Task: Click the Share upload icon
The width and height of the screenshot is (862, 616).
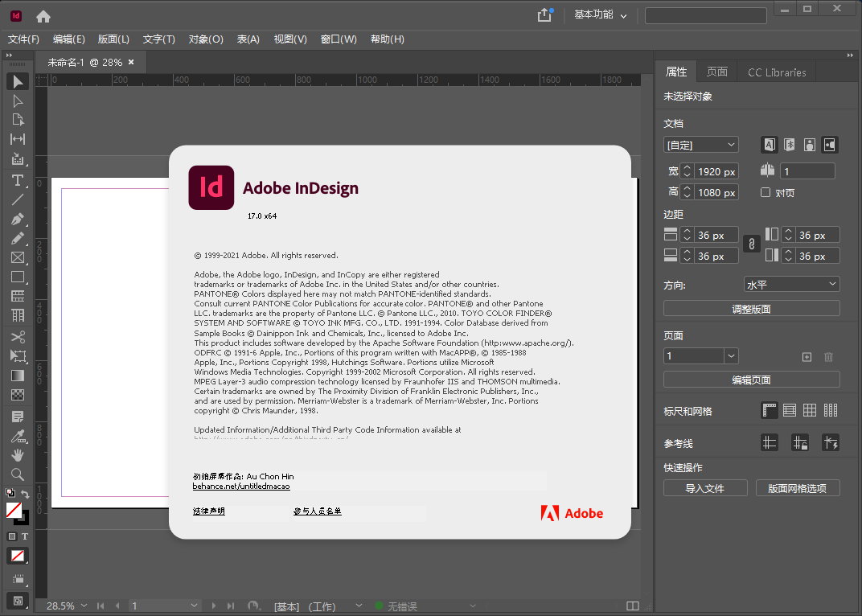Action: pos(544,15)
